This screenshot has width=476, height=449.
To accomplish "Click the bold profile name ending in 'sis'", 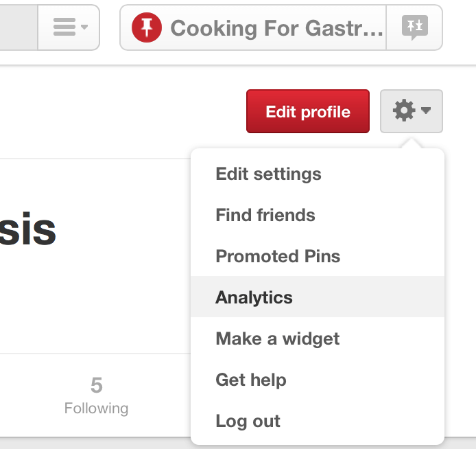I will (x=28, y=229).
